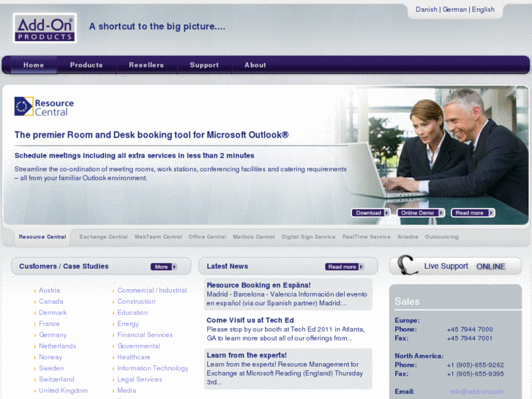Open Information Technology link
532x399 pixels.
point(153,368)
